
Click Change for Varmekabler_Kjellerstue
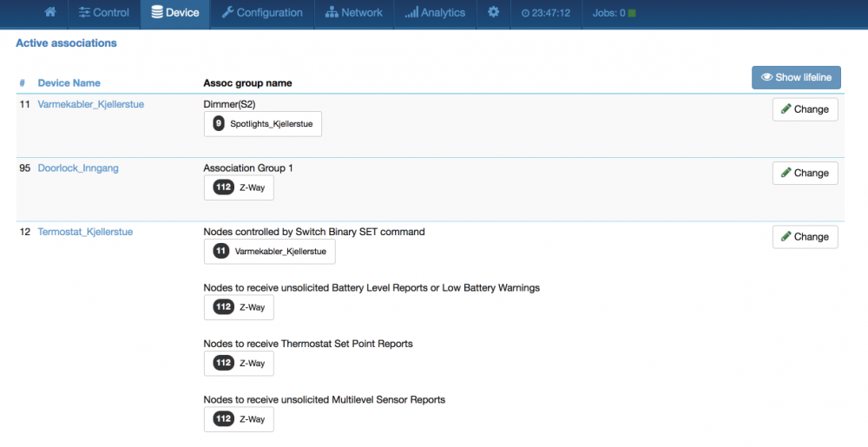coord(805,109)
